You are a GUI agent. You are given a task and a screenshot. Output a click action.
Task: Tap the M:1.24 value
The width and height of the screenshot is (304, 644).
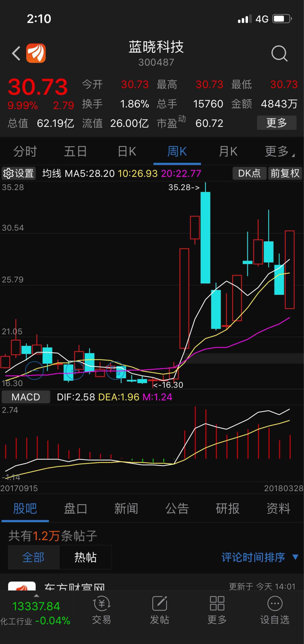157,397
